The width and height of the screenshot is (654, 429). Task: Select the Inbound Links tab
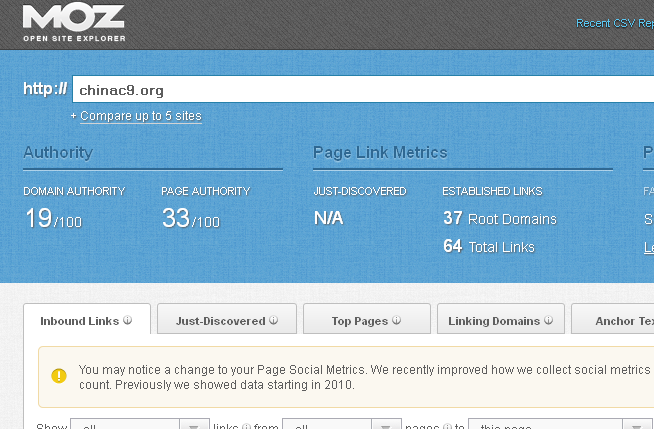tap(87, 320)
